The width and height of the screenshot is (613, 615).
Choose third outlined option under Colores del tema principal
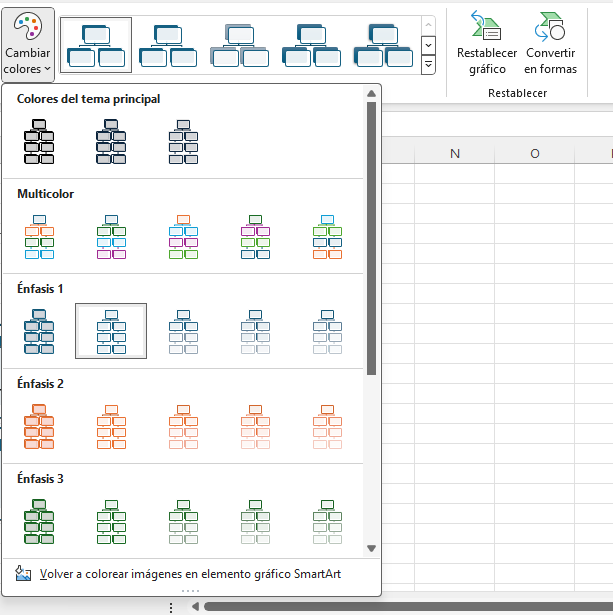click(183, 141)
